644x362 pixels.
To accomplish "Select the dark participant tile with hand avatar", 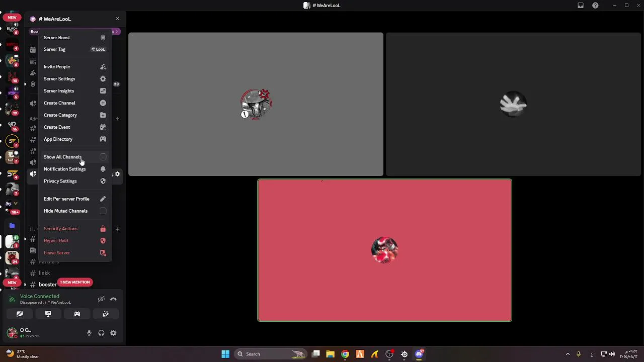I will click(x=513, y=105).
